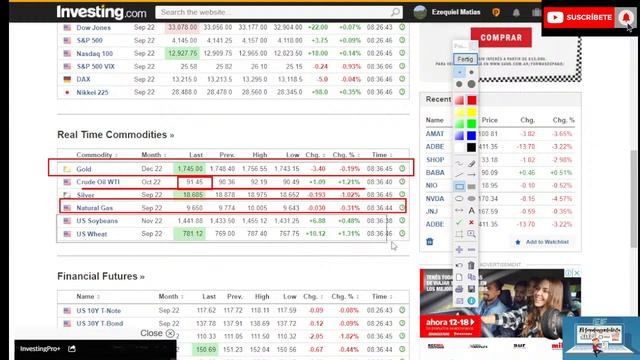This screenshot has width=640, height=360.
Task: Open the Crude Oil WTI link
Action: point(98,182)
